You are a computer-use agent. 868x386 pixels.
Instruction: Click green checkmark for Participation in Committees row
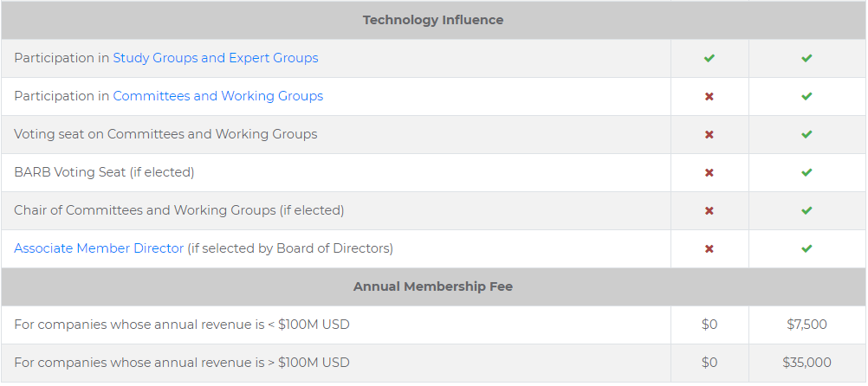[x=806, y=96]
